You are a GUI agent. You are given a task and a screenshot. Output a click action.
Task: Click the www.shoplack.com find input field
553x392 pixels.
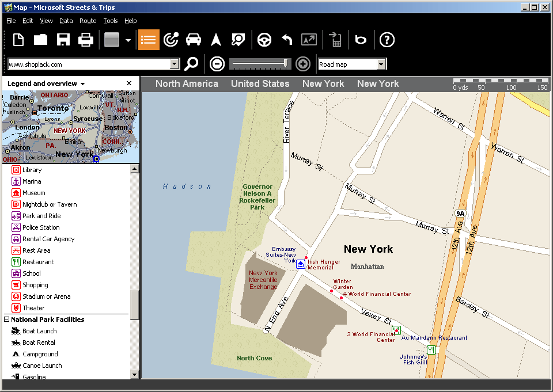[x=89, y=64]
